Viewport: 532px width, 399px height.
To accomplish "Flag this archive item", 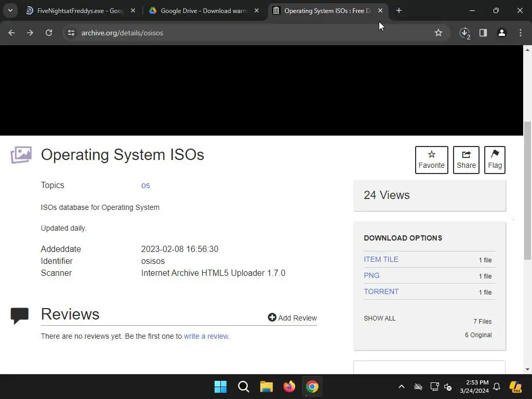I will point(495,160).
